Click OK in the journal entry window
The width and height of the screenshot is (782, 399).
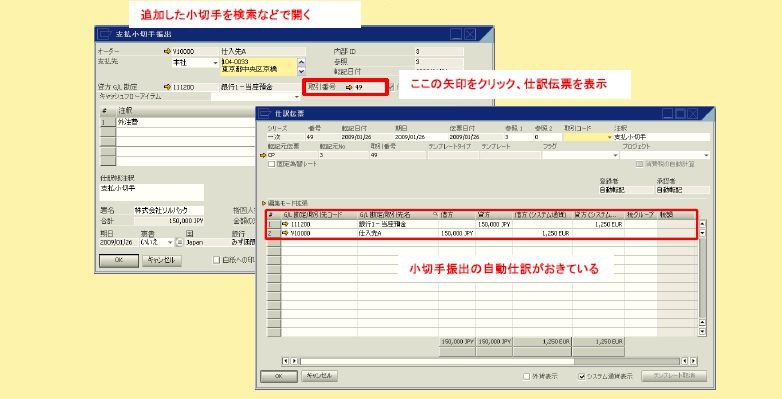click(279, 376)
